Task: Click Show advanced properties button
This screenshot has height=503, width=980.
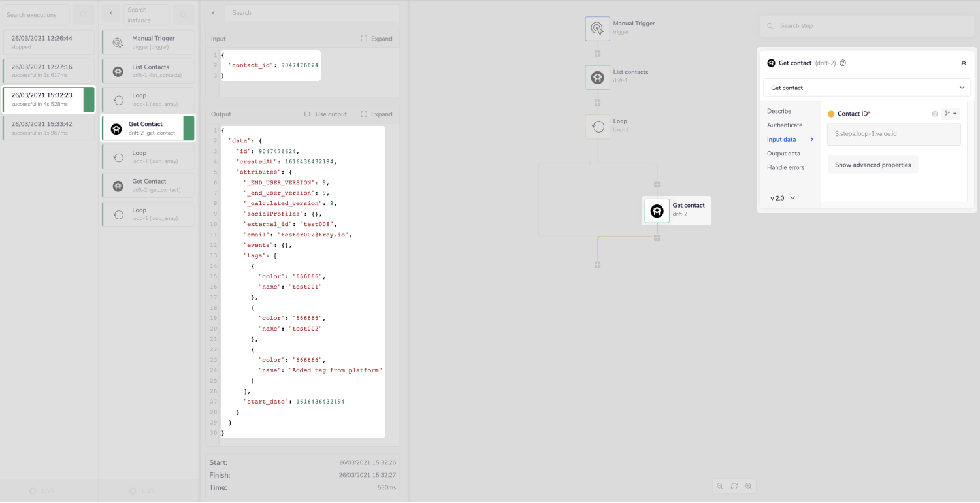Action: click(872, 165)
